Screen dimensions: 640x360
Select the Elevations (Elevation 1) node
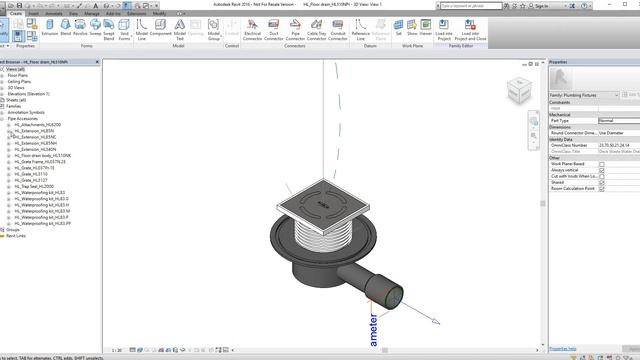(x=28, y=94)
